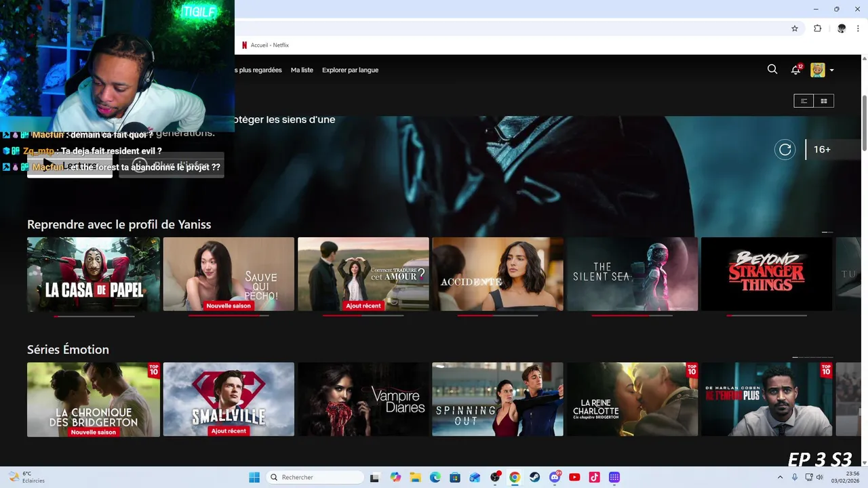
Task: Open the purple grid app in taskbar
Action: 614,477
